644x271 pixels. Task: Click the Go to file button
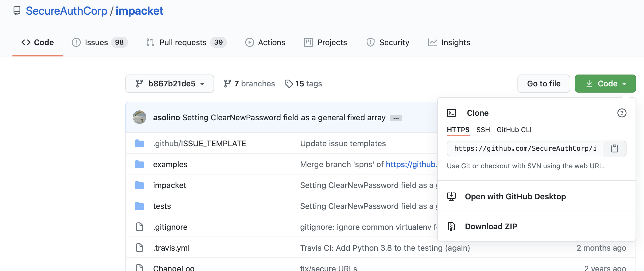click(x=544, y=84)
